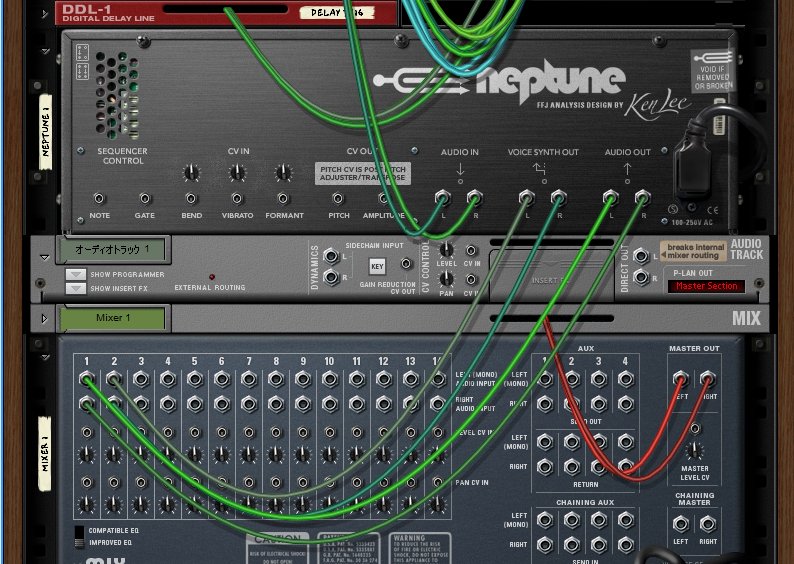Click mixer channel 5 right audio input

tap(195, 404)
